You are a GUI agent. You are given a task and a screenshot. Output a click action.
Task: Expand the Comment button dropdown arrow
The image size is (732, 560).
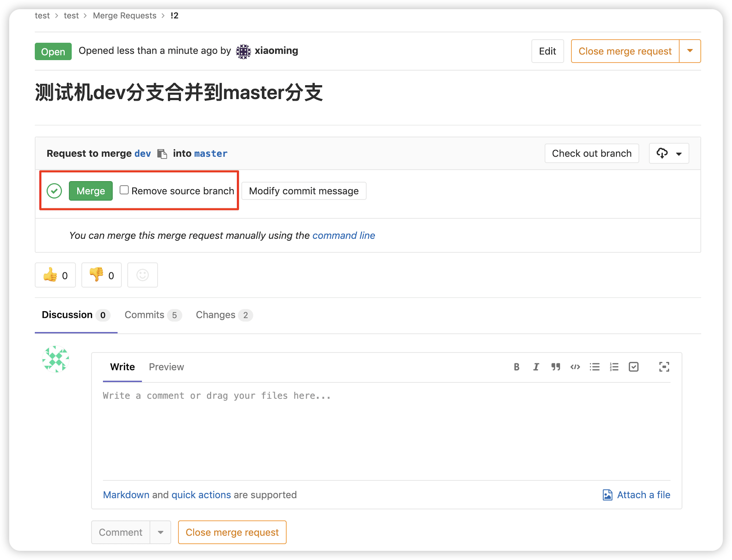160,532
